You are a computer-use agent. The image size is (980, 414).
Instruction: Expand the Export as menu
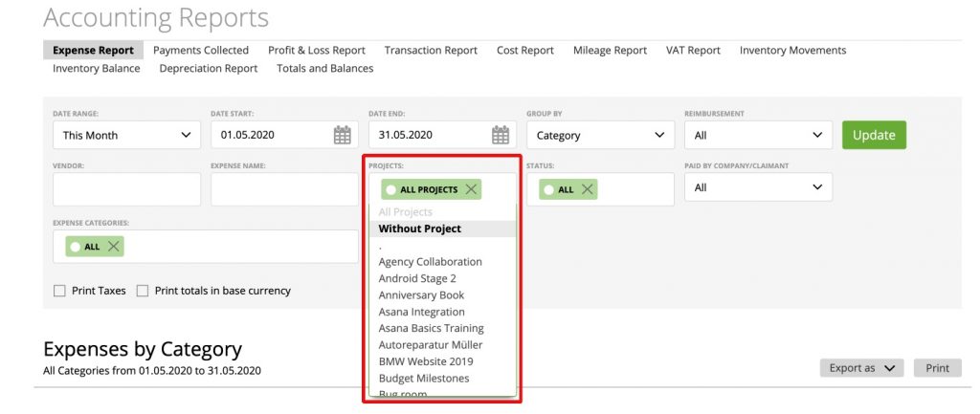pyautogui.click(x=862, y=368)
